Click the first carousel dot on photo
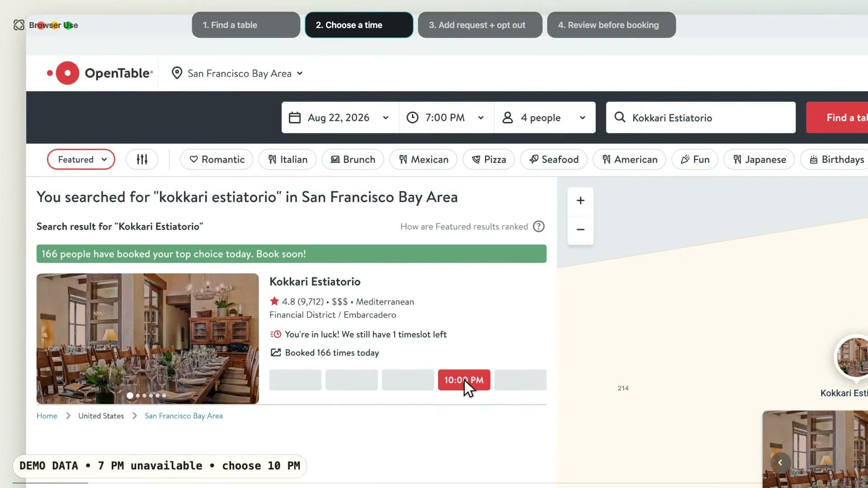This screenshot has width=868, height=488. (130, 395)
